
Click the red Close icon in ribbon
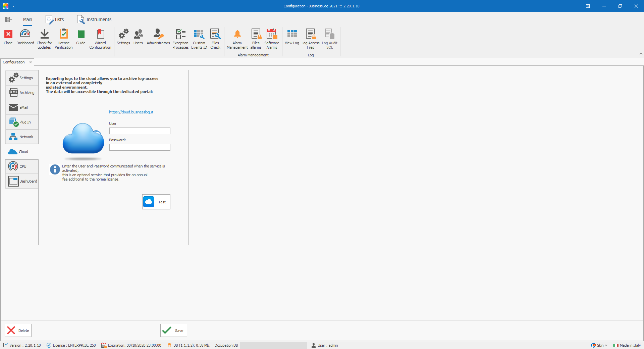(8, 34)
